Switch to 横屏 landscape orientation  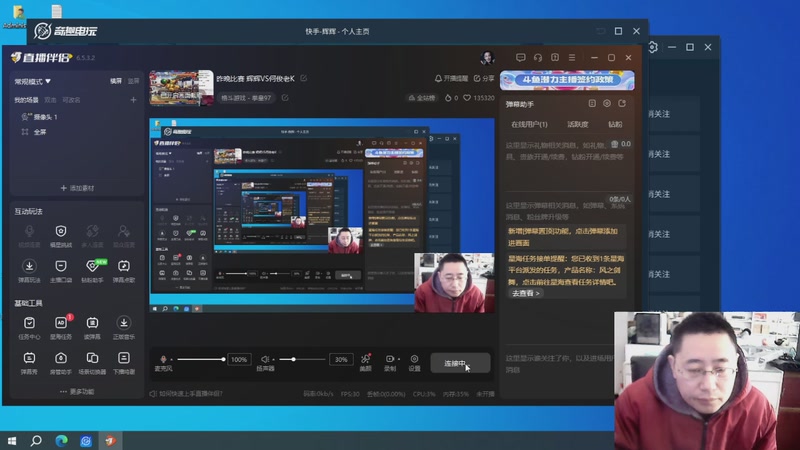coord(116,81)
